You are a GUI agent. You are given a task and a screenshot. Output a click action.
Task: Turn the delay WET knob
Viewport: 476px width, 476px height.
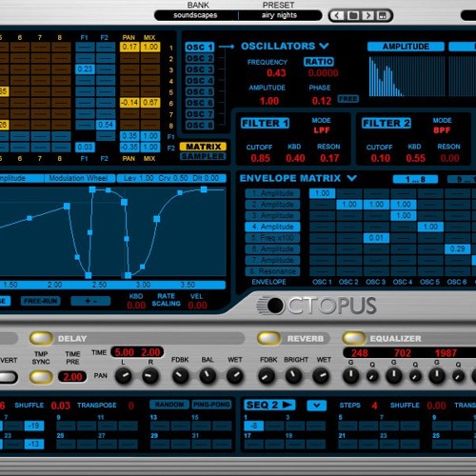click(x=234, y=376)
